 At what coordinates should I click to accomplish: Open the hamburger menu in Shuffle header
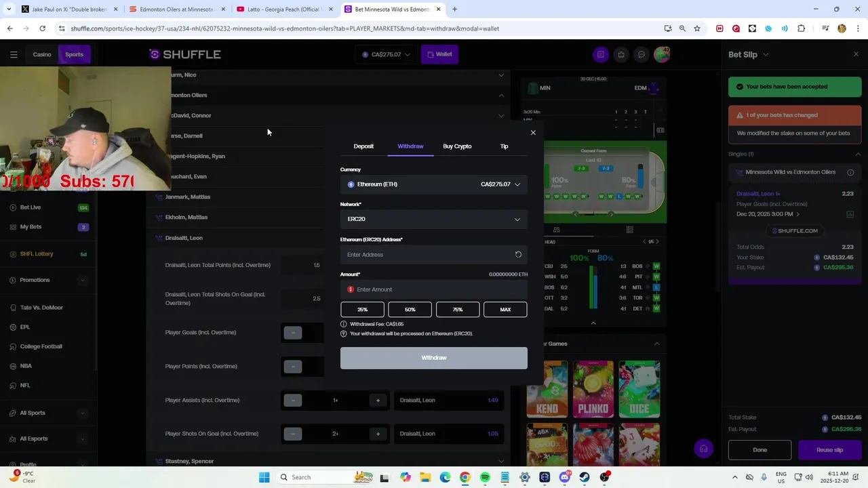coord(14,54)
